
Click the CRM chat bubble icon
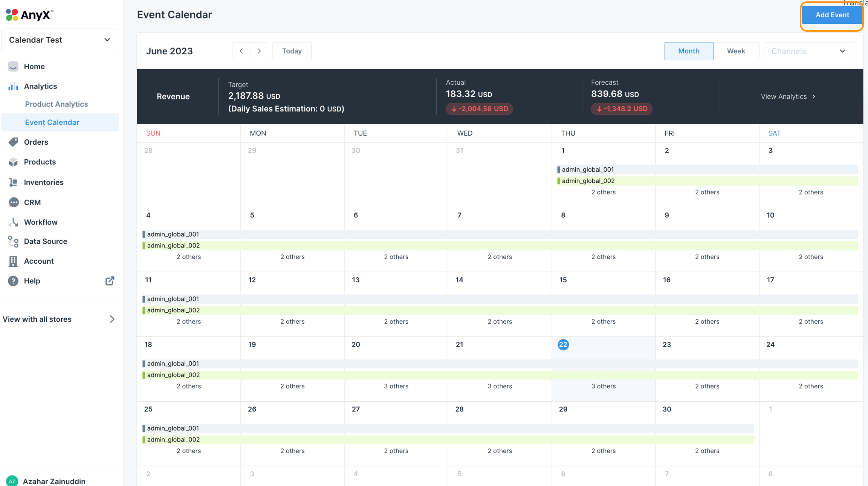coord(13,202)
